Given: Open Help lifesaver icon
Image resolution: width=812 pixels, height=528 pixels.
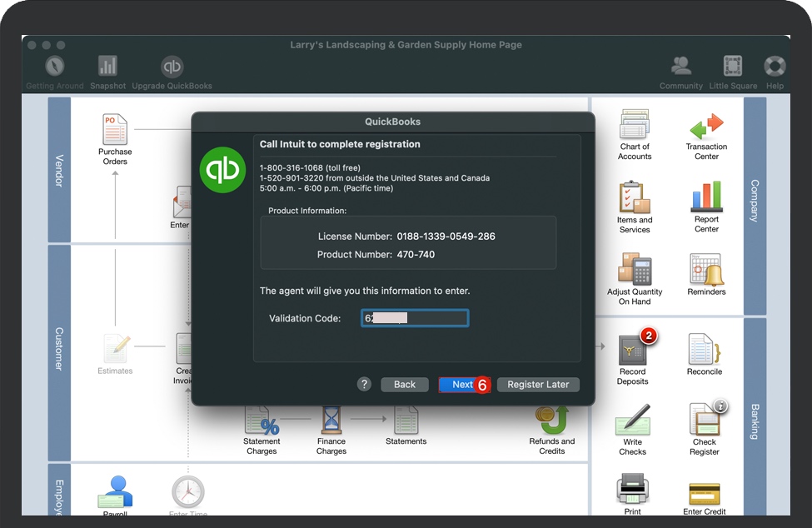Looking at the screenshot, I should (775, 67).
